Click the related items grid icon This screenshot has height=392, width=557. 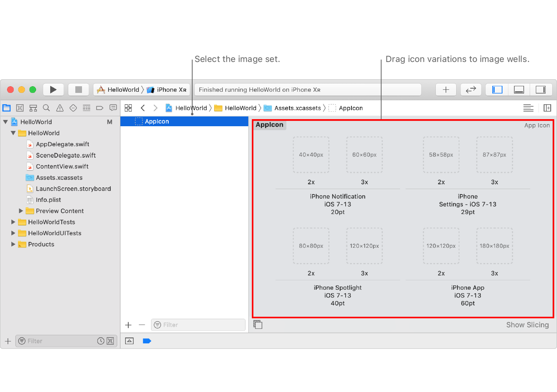128,108
